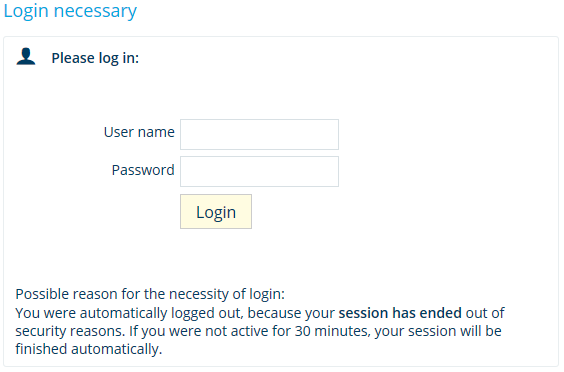Click the phrase "your session will be"

(438, 331)
